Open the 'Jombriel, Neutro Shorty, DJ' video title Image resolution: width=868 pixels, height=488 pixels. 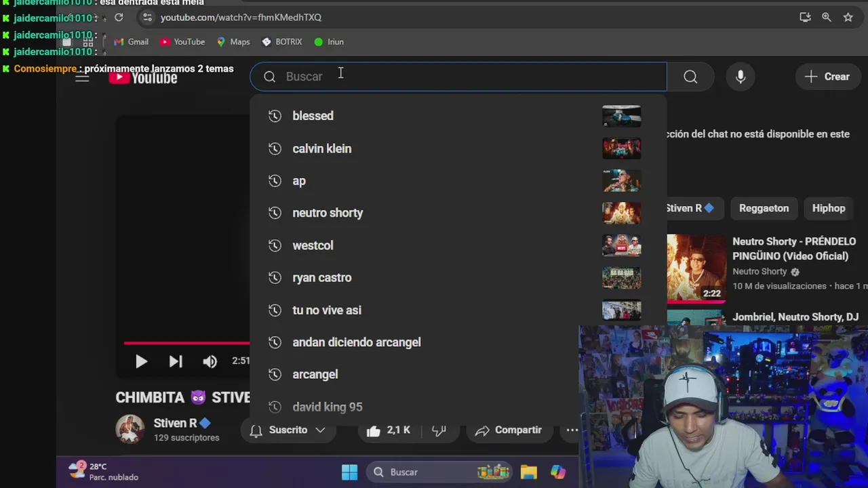795,317
